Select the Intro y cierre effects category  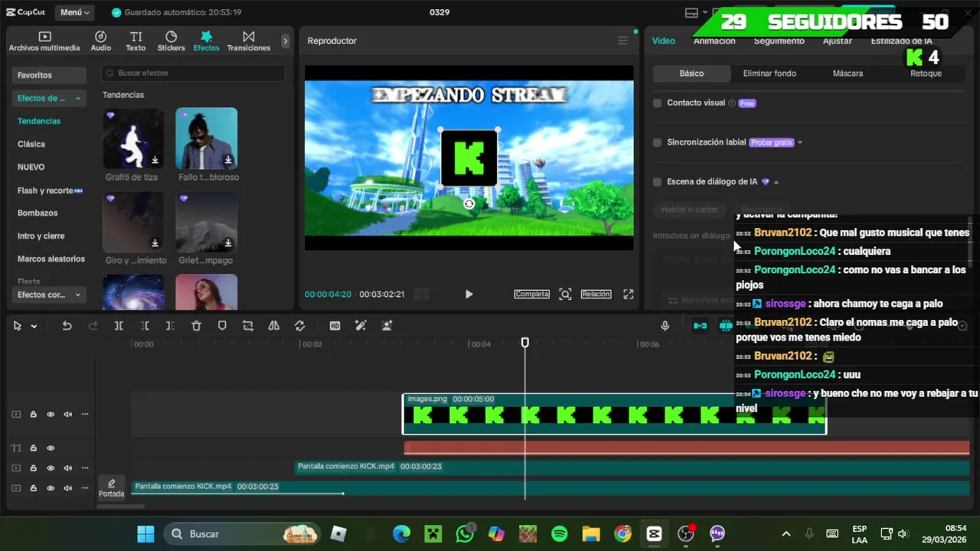[41, 236]
